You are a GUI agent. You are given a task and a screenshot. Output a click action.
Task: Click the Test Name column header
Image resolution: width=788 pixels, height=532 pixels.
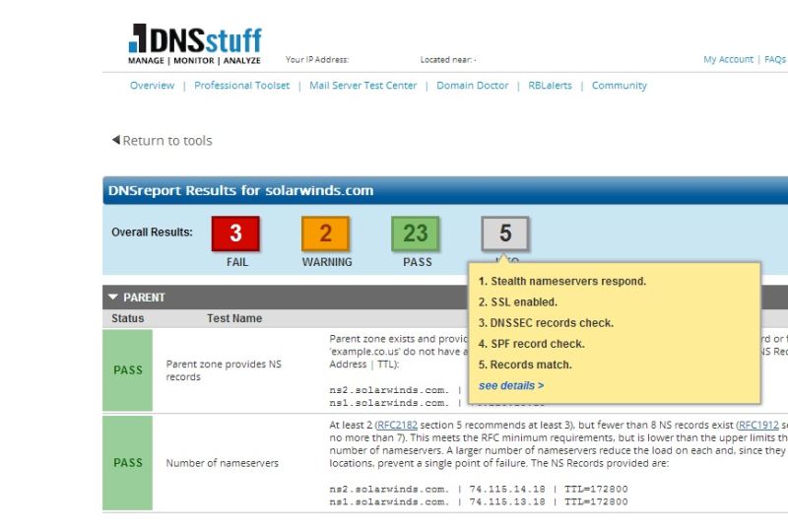pyautogui.click(x=234, y=318)
